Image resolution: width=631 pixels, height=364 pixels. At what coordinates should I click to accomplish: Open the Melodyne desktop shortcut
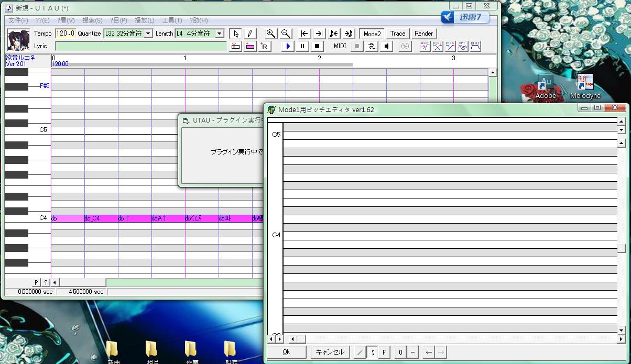(585, 86)
